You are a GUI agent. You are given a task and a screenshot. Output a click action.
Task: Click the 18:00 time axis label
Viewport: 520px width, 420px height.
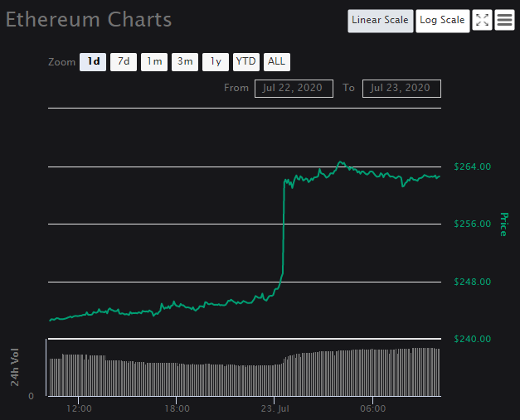(177, 408)
